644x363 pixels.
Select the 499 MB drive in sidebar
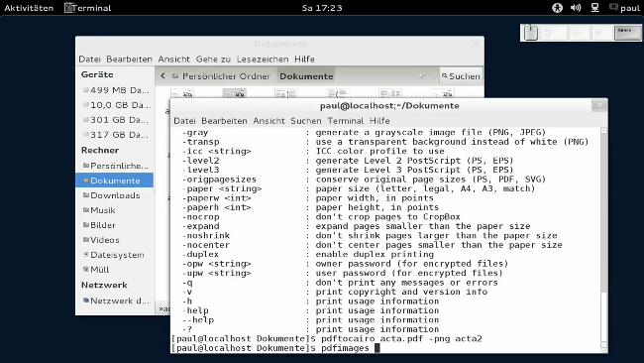coord(115,90)
